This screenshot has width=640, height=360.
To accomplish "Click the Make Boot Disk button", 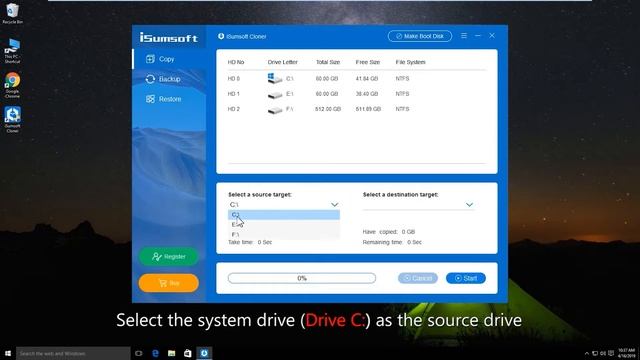I will click(x=420, y=36).
